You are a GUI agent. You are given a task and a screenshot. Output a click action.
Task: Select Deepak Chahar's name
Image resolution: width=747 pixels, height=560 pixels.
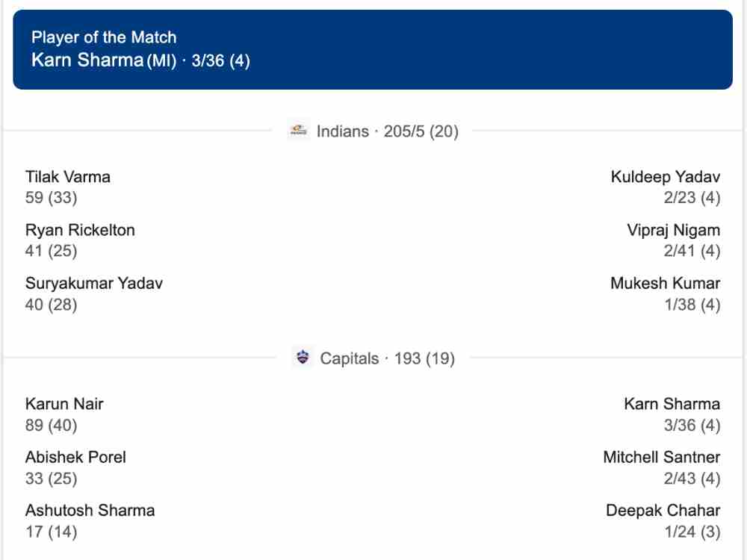click(663, 511)
